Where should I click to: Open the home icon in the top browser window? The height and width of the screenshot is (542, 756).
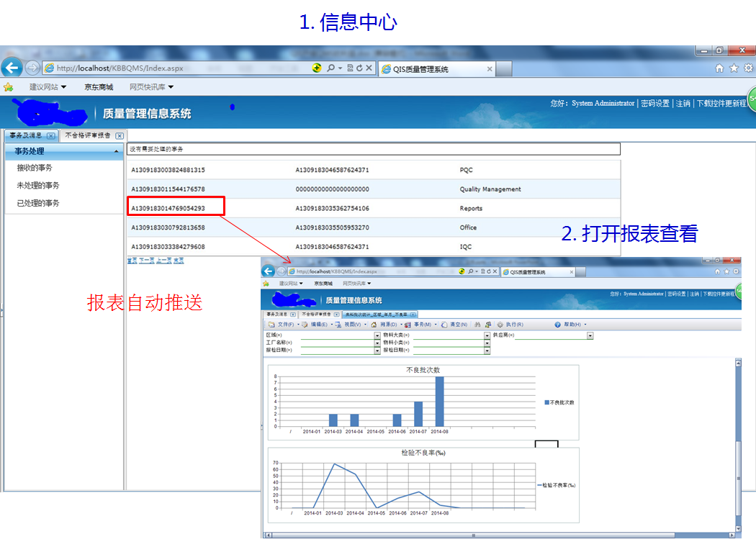click(x=719, y=68)
